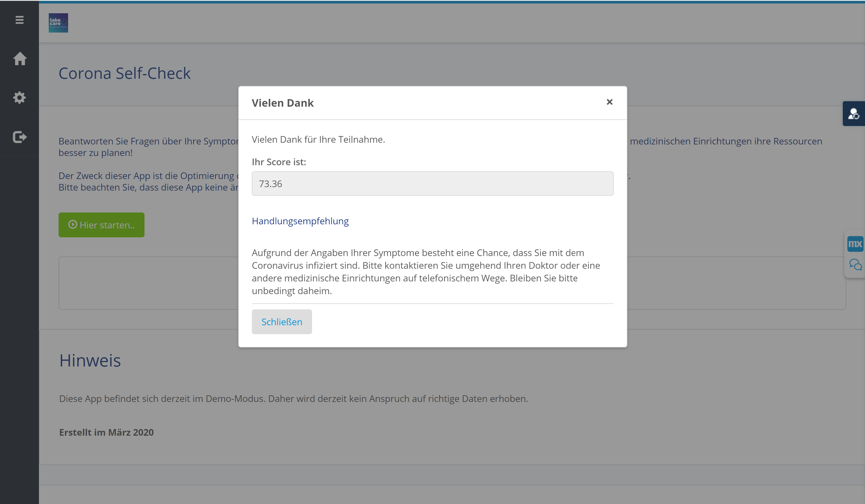Viewport: 865px width, 504px height.
Task: Open settings via the gear icon
Action: (20, 98)
